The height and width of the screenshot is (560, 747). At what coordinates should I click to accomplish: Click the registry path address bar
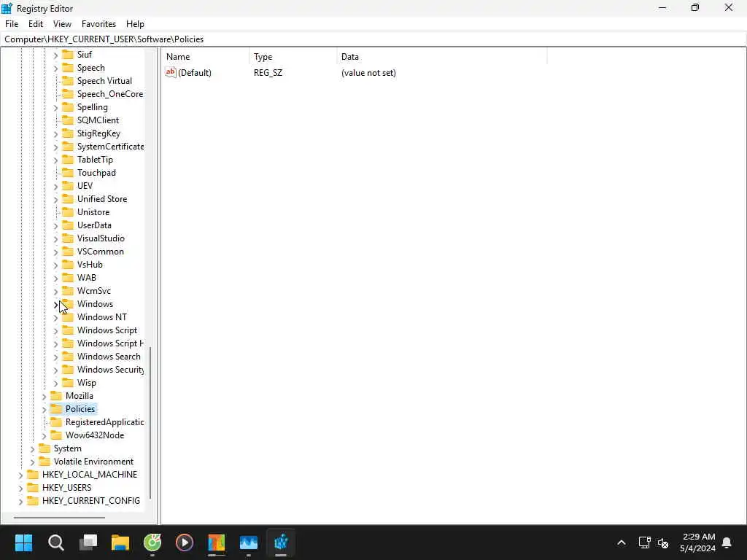[x=373, y=39]
